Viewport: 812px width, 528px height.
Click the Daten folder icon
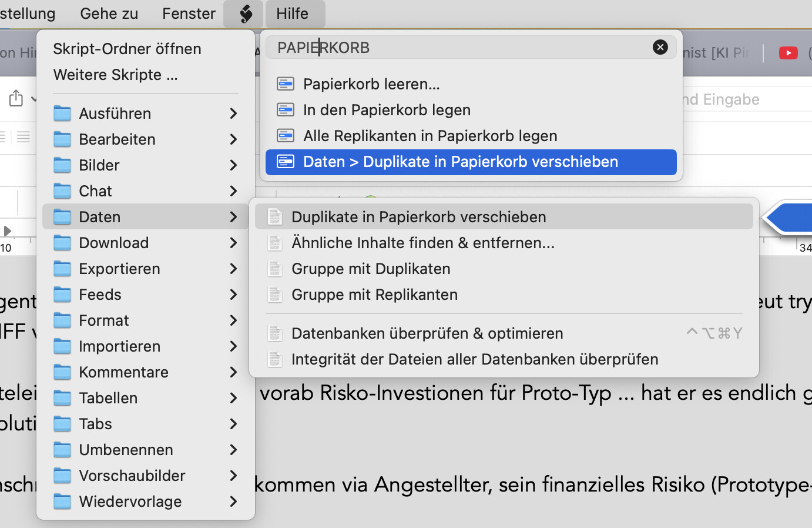62,217
